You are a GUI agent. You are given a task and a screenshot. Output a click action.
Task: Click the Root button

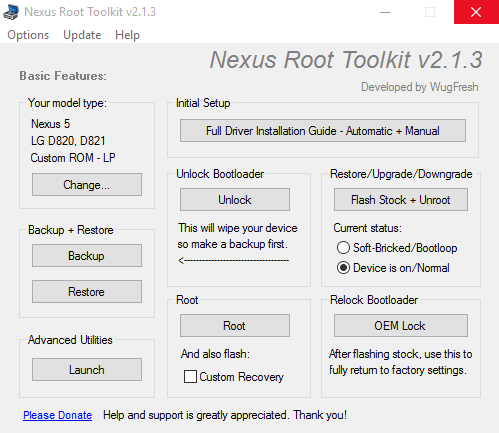(x=235, y=326)
